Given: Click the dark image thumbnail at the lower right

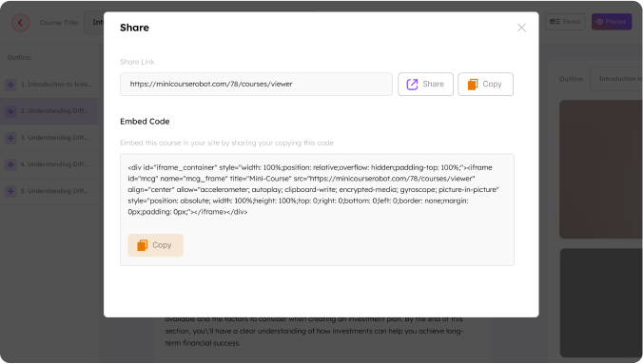Looking at the screenshot, I should pos(601,302).
